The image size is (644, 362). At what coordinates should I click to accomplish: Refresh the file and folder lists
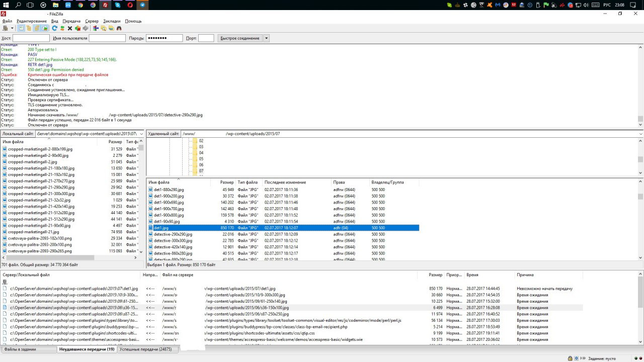tap(54, 28)
